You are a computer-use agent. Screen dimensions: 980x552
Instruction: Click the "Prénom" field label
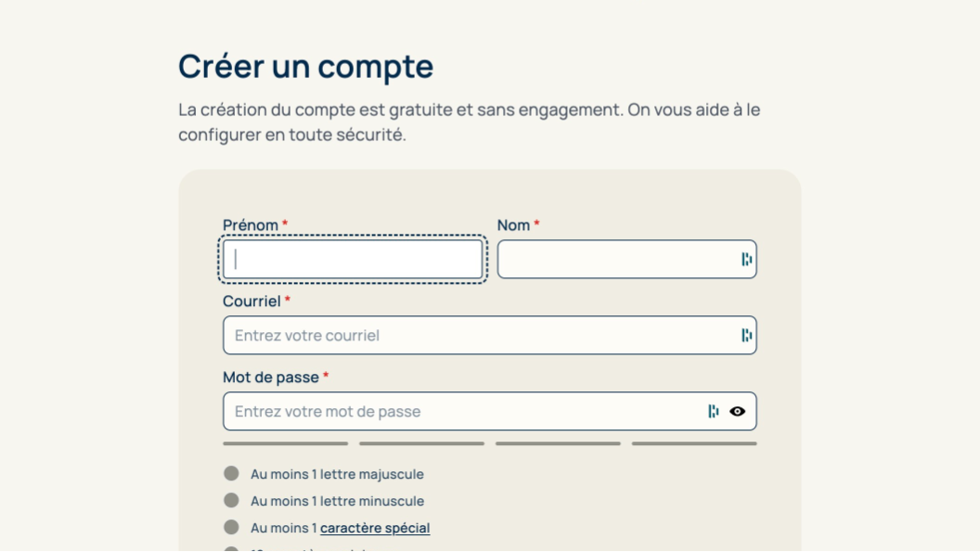[x=251, y=225]
